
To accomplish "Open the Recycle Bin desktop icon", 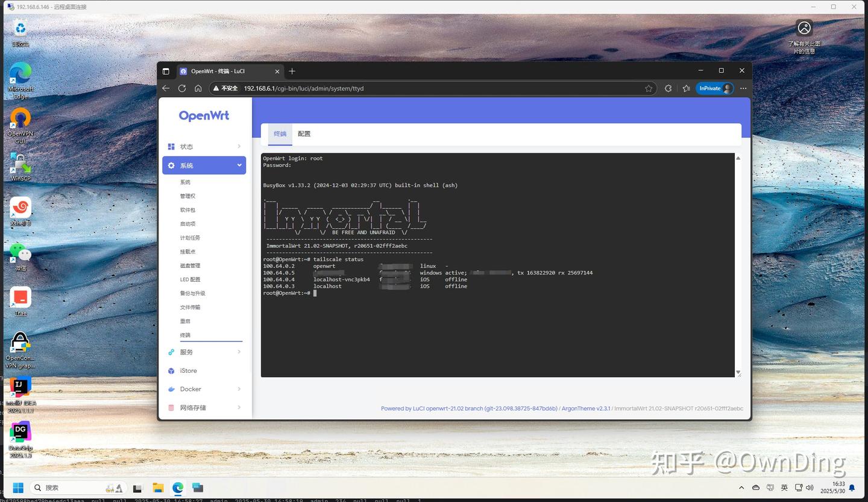I will pyautogui.click(x=20, y=33).
